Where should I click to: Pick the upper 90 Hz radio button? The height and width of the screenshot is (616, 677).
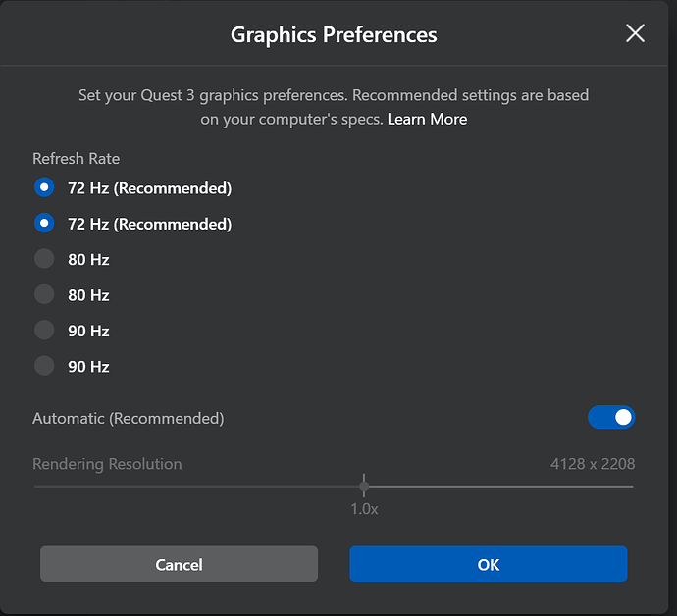pyautogui.click(x=44, y=331)
